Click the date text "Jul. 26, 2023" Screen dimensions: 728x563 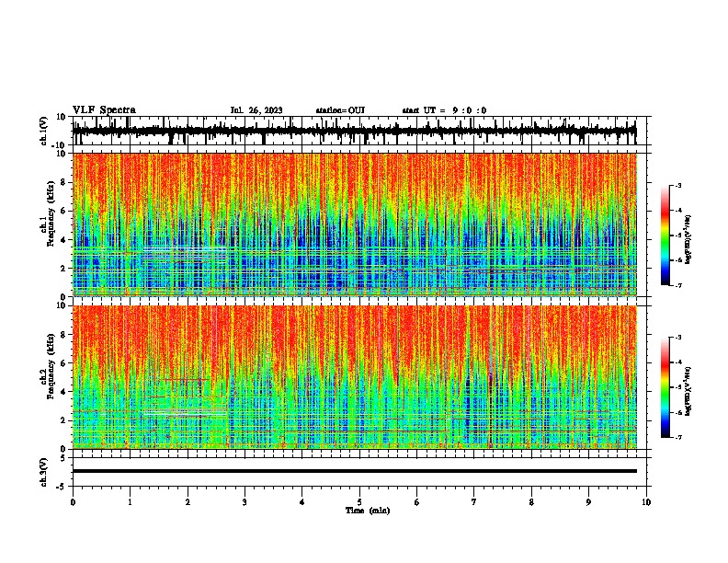pos(256,110)
